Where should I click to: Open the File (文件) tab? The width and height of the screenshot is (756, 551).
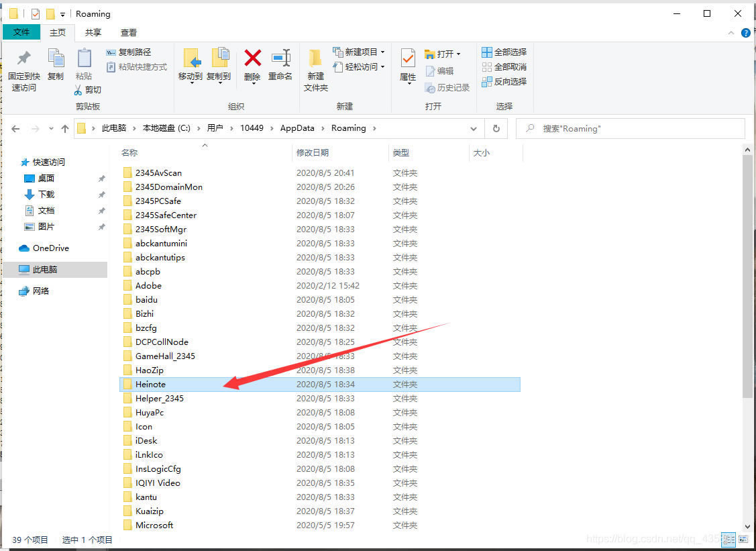pyautogui.click(x=21, y=32)
